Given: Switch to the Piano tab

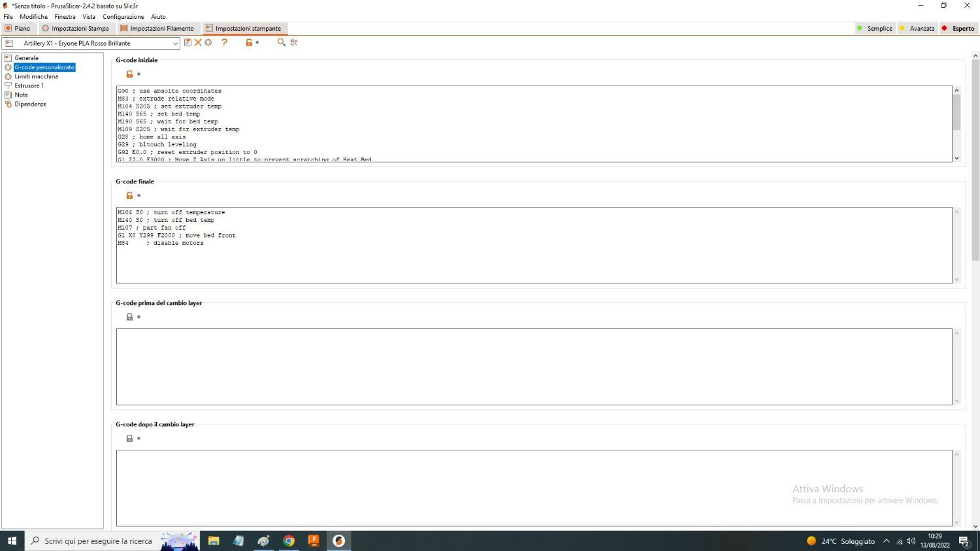Looking at the screenshot, I should [x=18, y=28].
